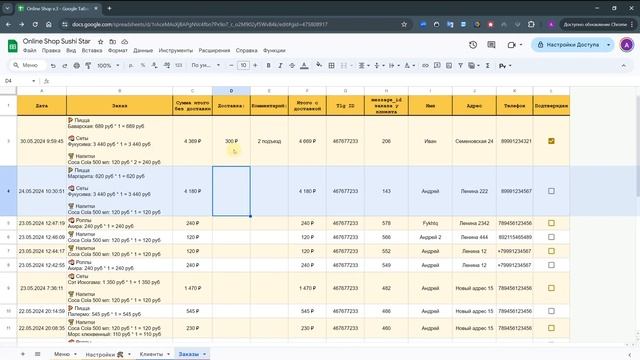This screenshot has height=360, width=640.
Task: Open the font family dropdown По ум...
Action: point(205,65)
